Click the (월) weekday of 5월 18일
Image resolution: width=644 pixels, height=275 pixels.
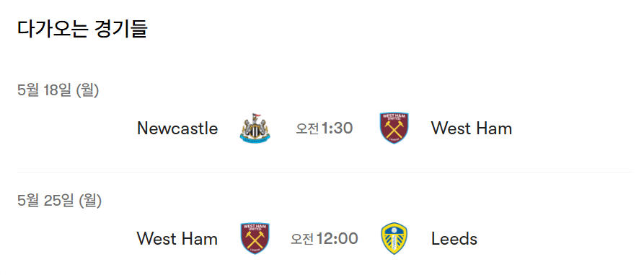point(87,90)
